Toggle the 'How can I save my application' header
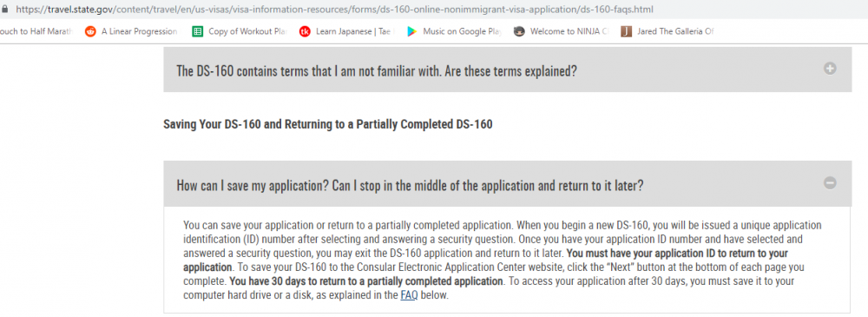The height and width of the screenshot is (317, 868). click(x=507, y=183)
